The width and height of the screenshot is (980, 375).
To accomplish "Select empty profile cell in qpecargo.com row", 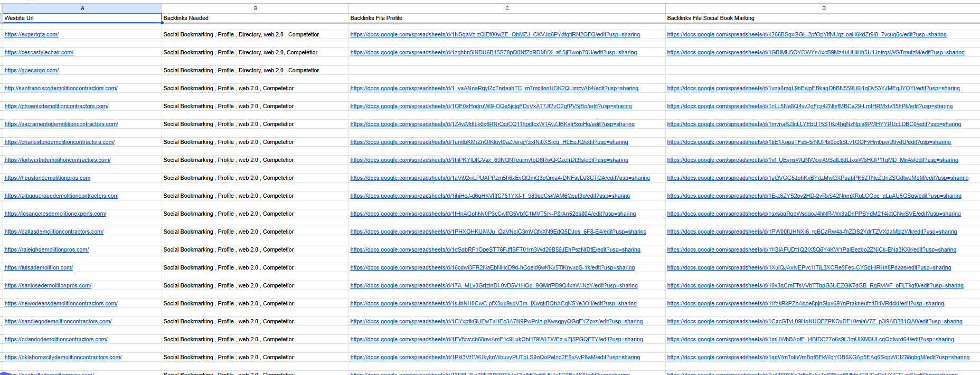I will pyautogui.click(x=507, y=71).
